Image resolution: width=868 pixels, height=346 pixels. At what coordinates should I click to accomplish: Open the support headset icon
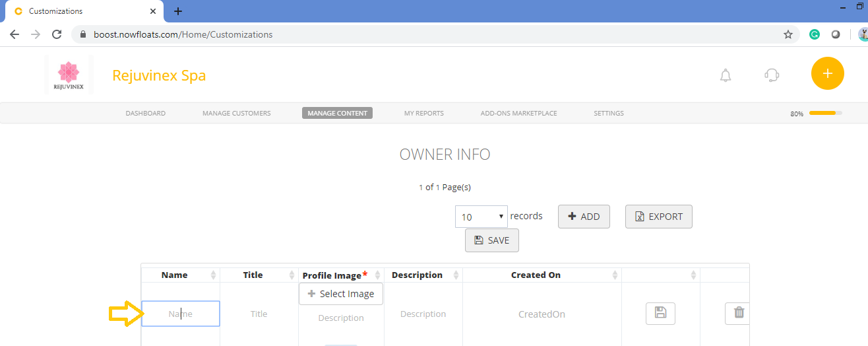point(772,75)
